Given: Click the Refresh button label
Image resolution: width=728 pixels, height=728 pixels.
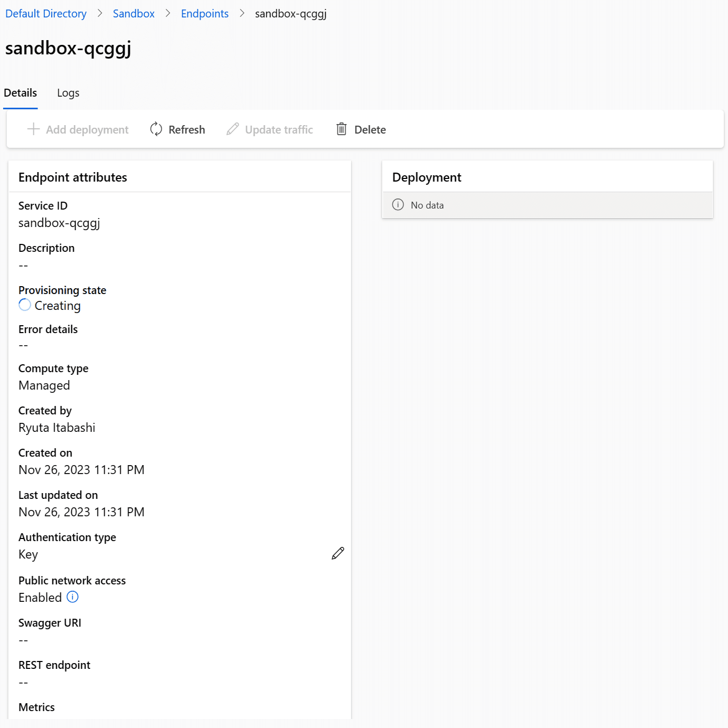Looking at the screenshot, I should click(x=187, y=130).
